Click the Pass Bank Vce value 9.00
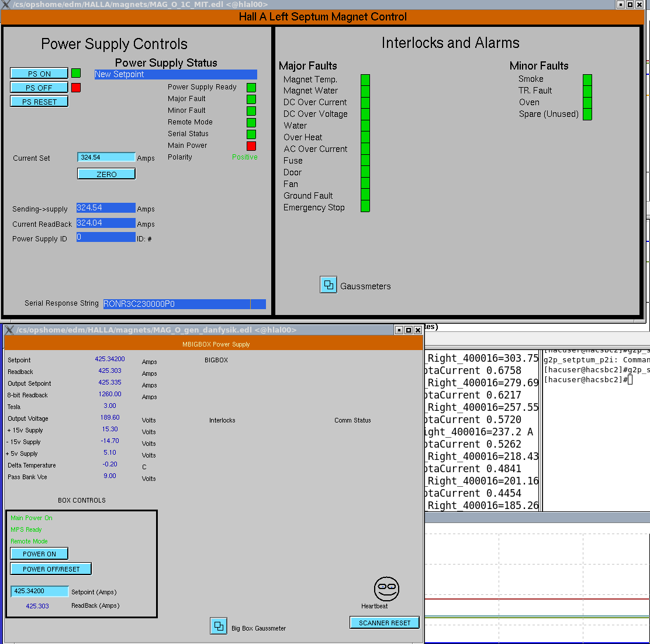 click(110, 476)
